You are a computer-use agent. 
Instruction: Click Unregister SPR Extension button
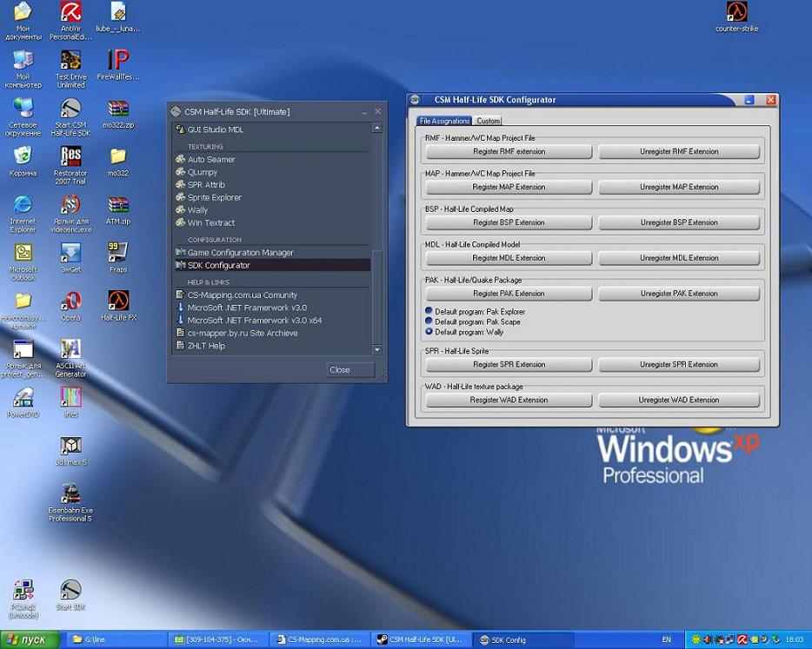tap(679, 364)
